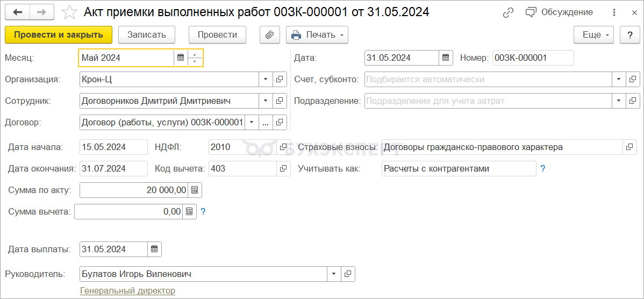Open the three-dot window menu
The height and width of the screenshot is (299, 644).
[x=614, y=12]
